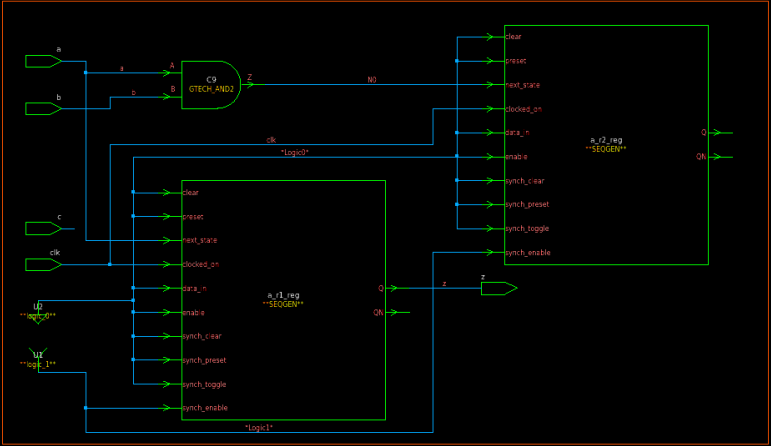Image resolution: width=771 pixels, height=446 pixels.
Task: Select a_r2_reg synch_clear pin
Action: click(x=525, y=181)
